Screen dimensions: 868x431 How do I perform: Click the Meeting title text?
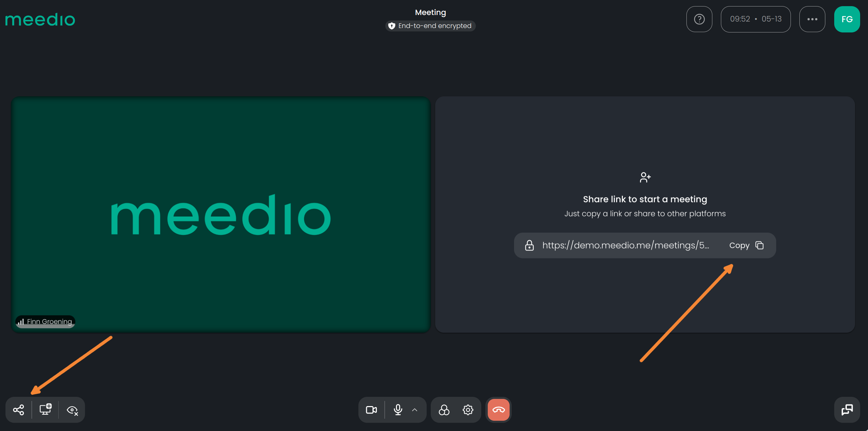[x=430, y=12]
